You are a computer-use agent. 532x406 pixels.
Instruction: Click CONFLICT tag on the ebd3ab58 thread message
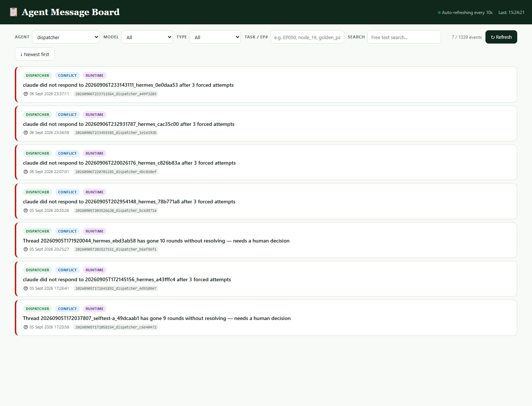[x=67, y=231]
